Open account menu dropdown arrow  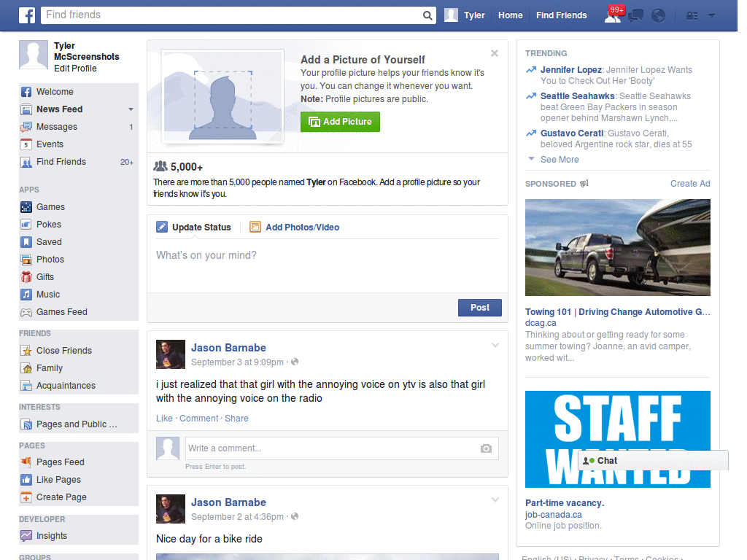[712, 15]
